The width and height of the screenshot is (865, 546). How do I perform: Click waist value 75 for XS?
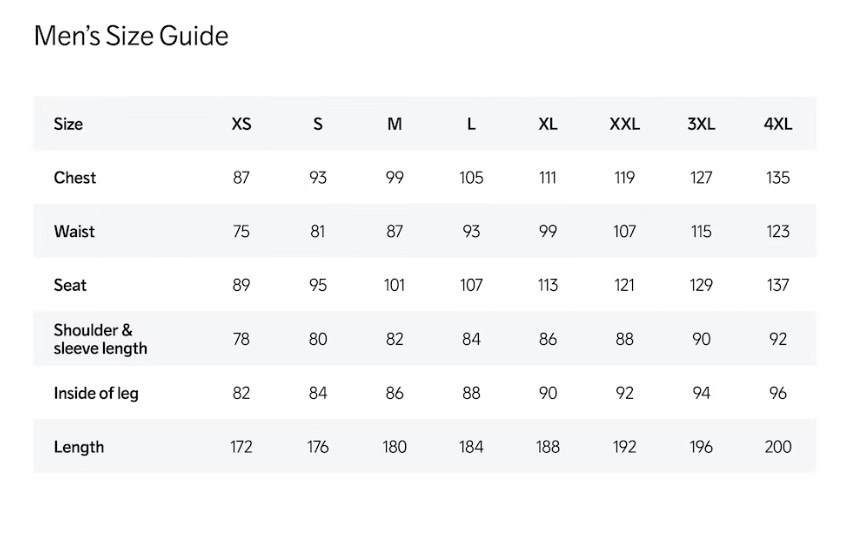click(241, 231)
